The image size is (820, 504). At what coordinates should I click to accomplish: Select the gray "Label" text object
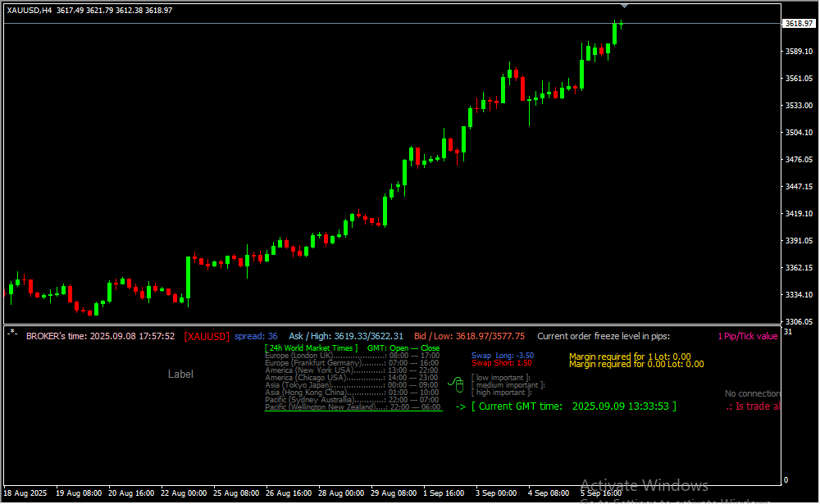(x=180, y=374)
